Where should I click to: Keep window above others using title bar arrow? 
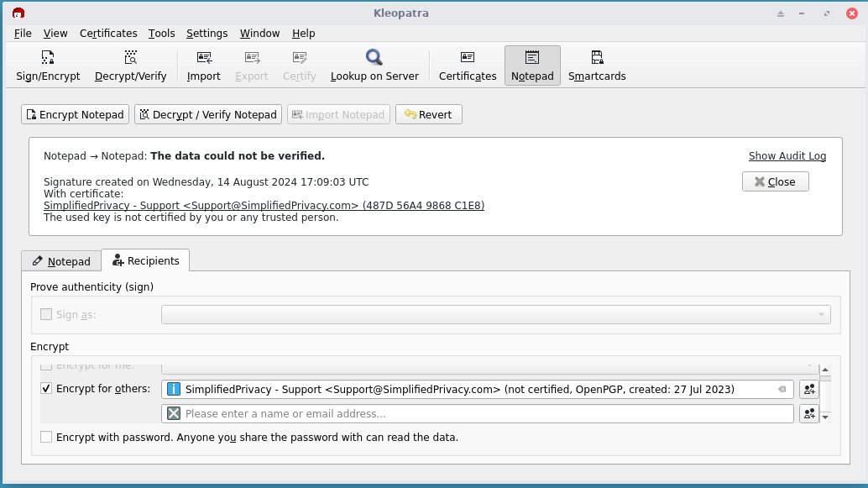coord(781,13)
